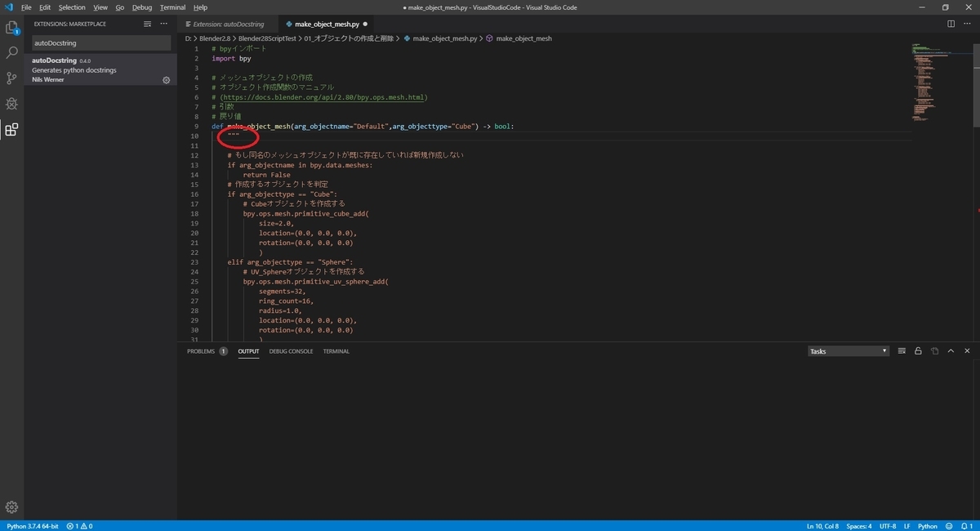Screen dimensions: 980x531
Task: Open the docs.blender.org link in comment
Action: (x=323, y=97)
